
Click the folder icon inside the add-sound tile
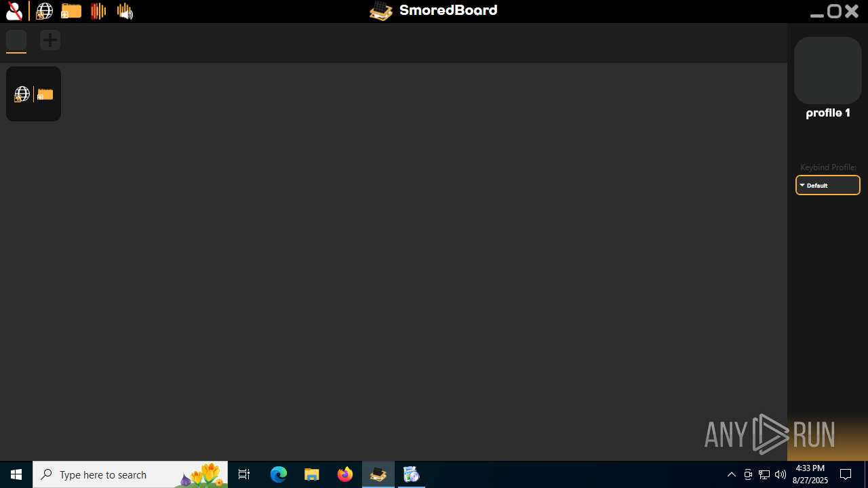(x=45, y=94)
